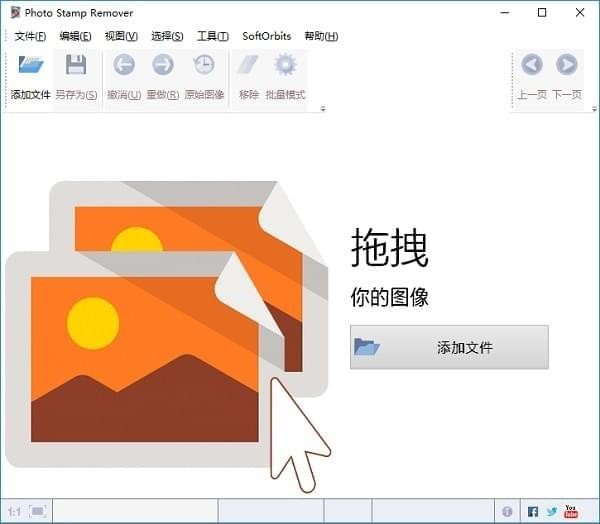
Task: Click the 重做(R) redo arrow icon
Action: [x=163, y=65]
